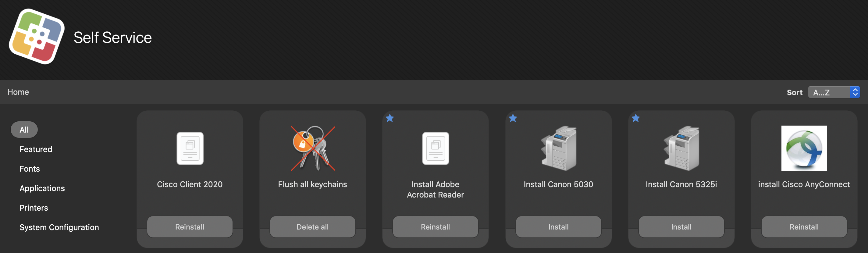The image size is (868, 253).
Task: Toggle the featured star on Adobe Acrobat Reader
Action: tap(390, 118)
